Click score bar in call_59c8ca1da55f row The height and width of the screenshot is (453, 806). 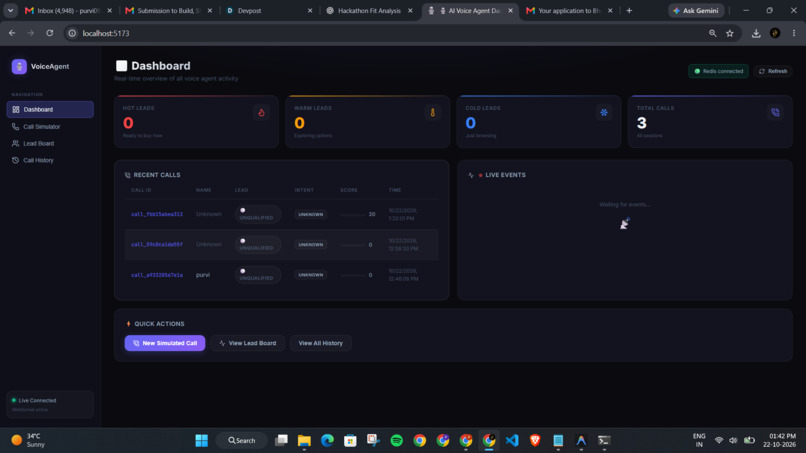coord(353,245)
